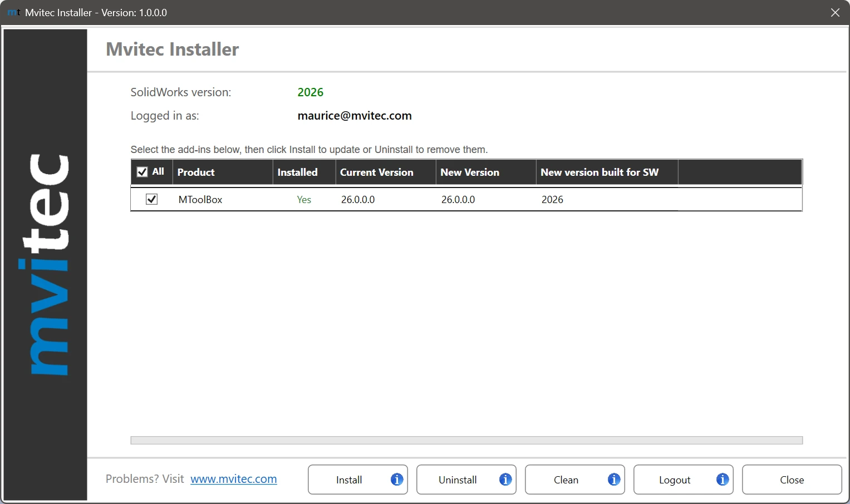Click the New Version column header

(x=469, y=172)
